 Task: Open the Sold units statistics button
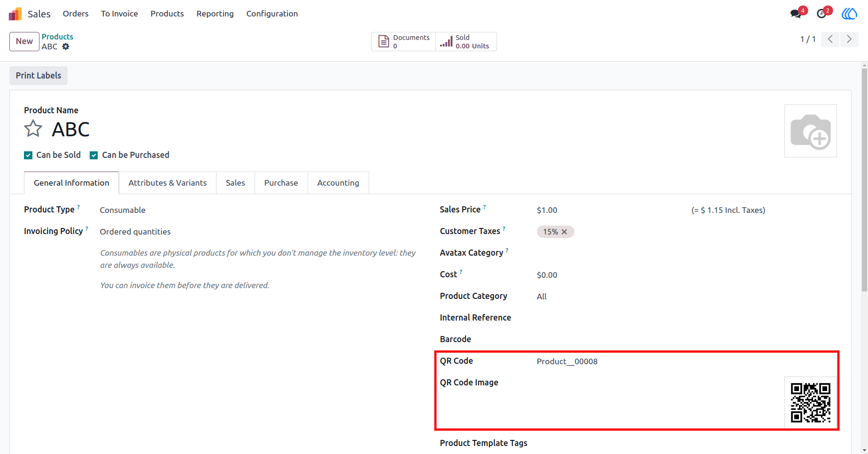click(x=466, y=41)
